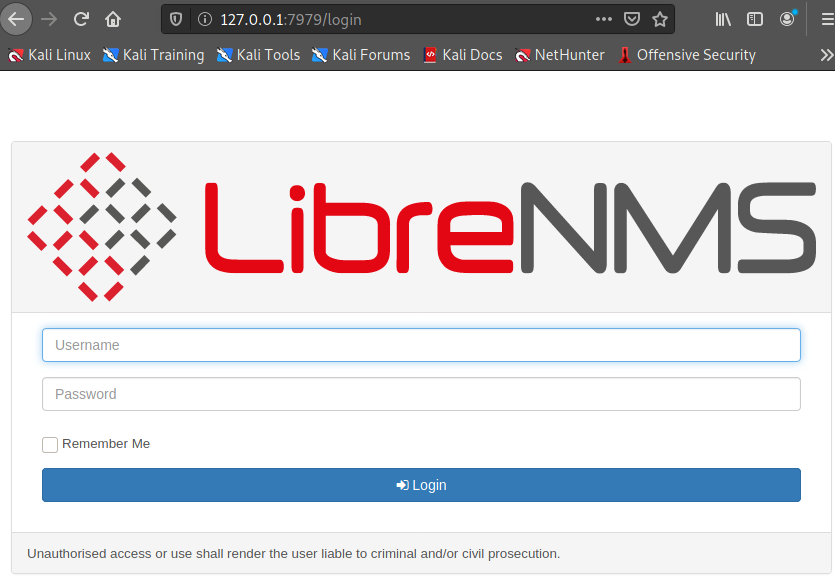
Task: Focus the Username field
Action: click(421, 345)
